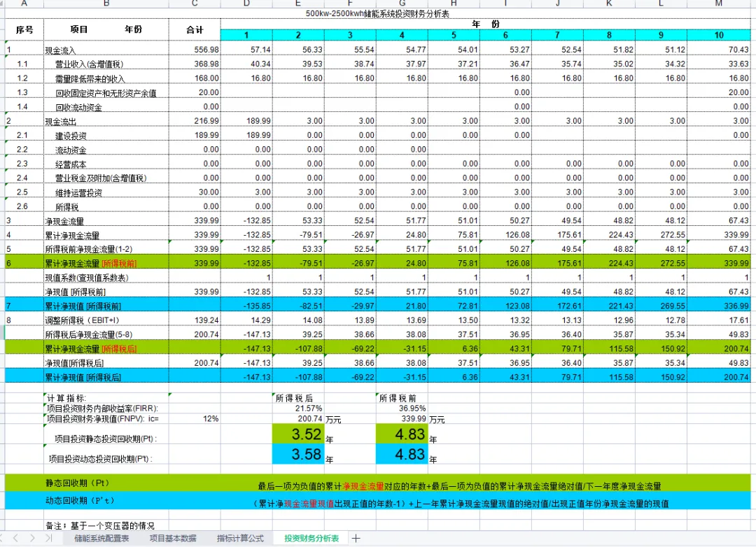
Task: Select the title cell 500kw-2500kwh储能系统投资财务分析表
Action: [377, 13]
